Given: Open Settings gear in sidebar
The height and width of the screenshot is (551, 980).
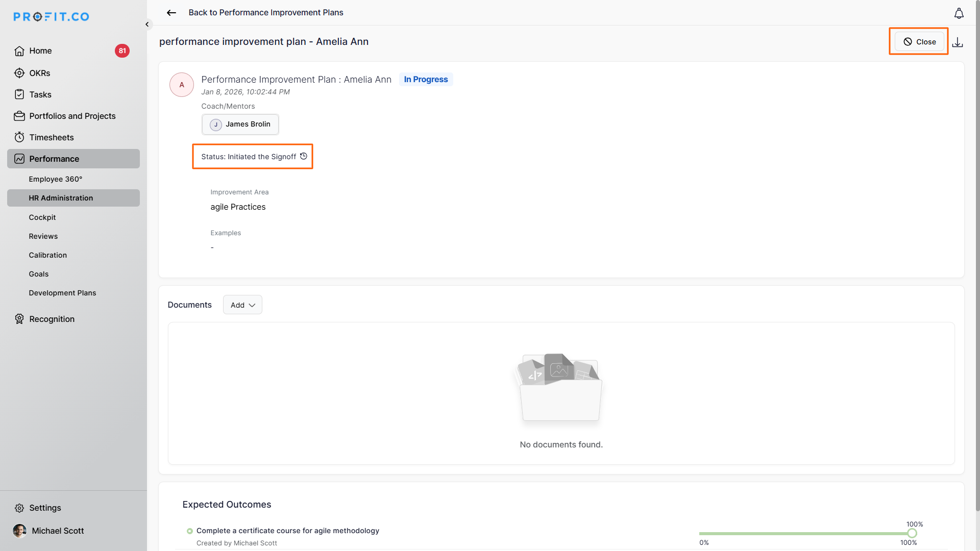Looking at the screenshot, I should [x=19, y=508].
